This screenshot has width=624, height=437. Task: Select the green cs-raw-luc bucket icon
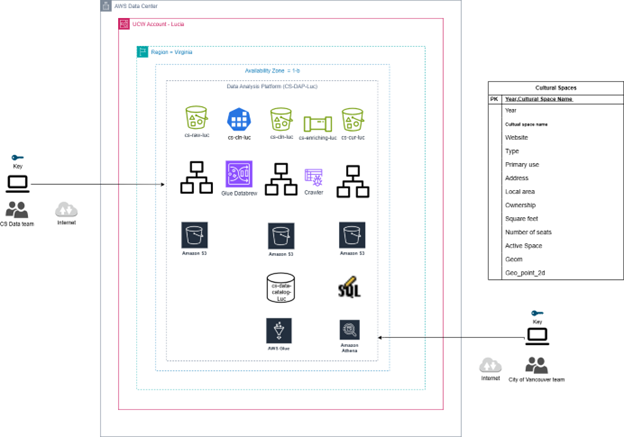coord(196,117)
